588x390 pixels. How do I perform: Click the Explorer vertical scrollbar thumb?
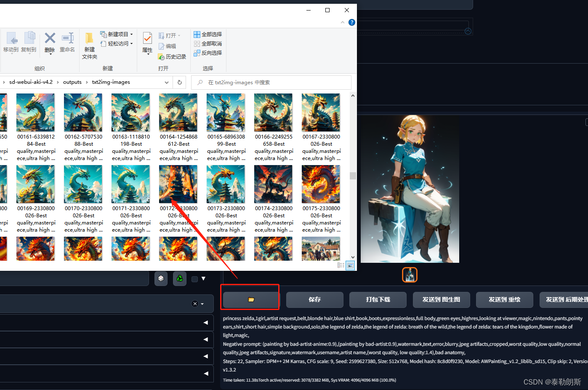[353, 176]
